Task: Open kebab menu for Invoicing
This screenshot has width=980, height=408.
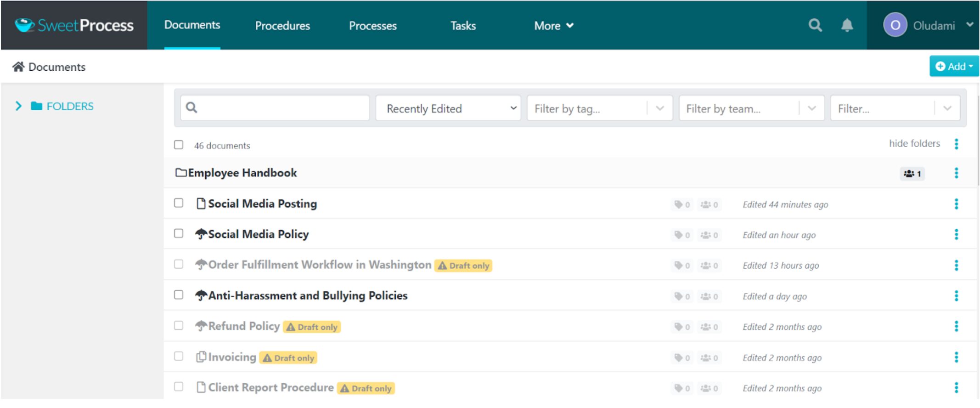Action: 956,357
